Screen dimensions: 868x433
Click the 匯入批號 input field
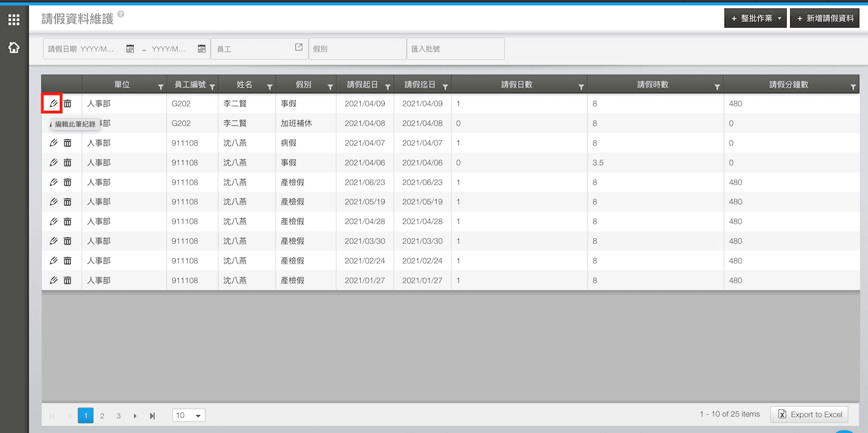coord(456,49)
